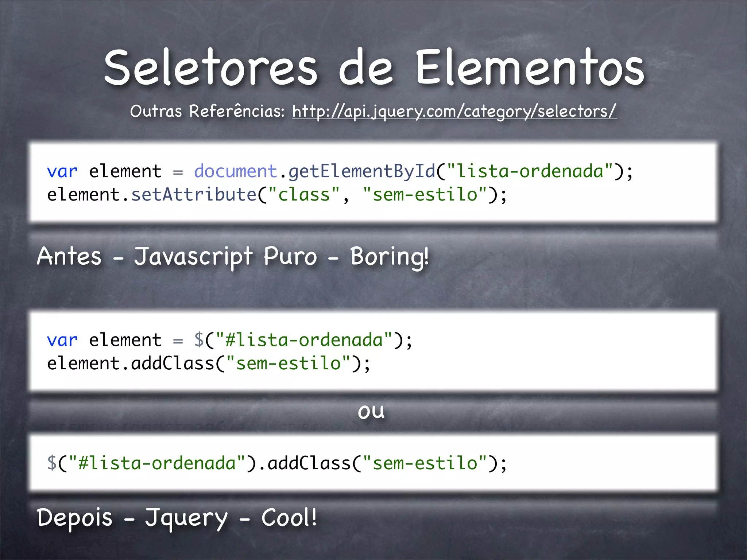Click the getElementById code line
This screenshot has height=560, width=747.
[340, 171]
